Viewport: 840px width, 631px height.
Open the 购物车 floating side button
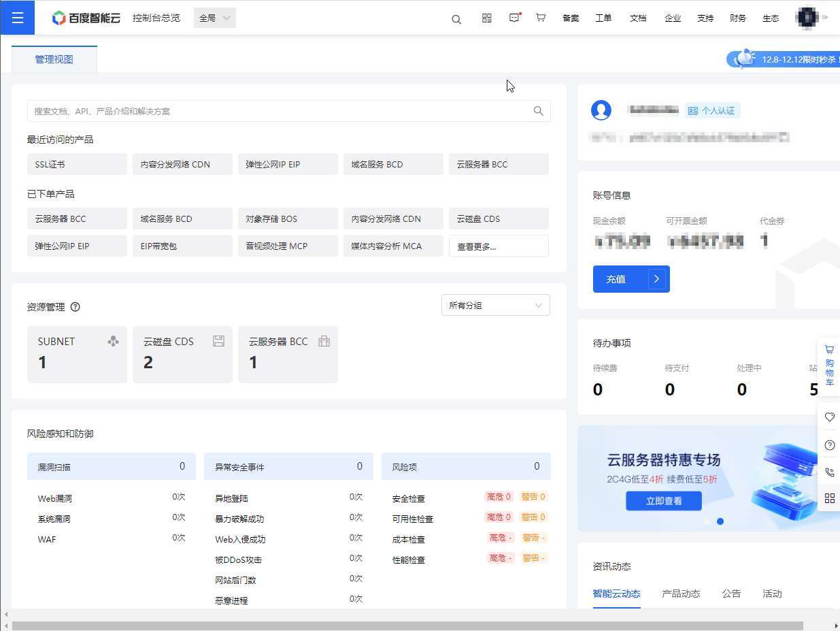point(830,366)
